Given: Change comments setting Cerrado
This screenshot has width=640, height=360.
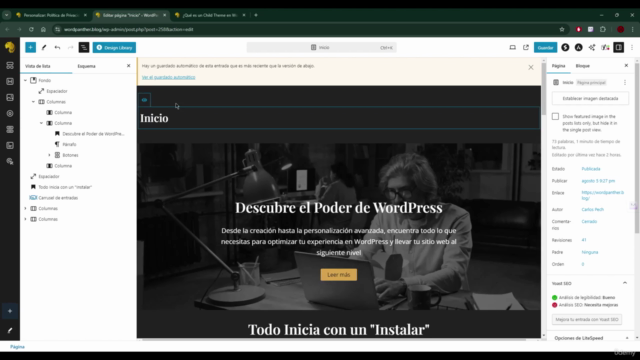Looking at the screenshot, I should pyautogui.click(x=589, y=221).
